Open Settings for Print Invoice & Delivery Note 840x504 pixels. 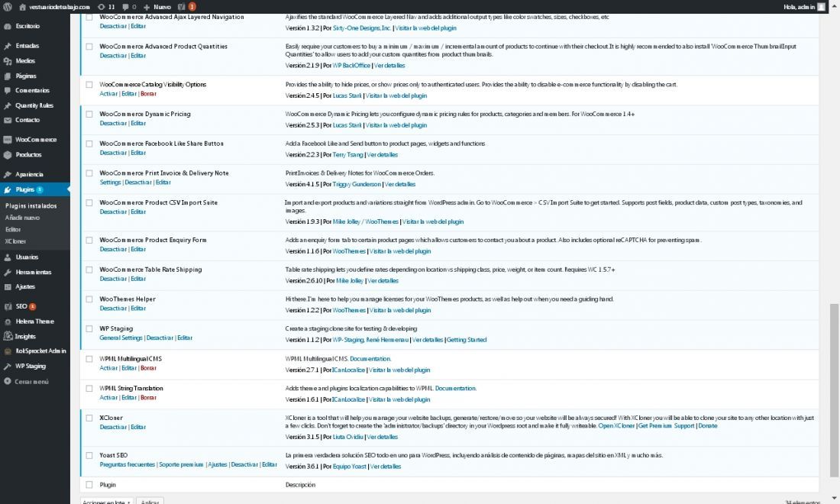pyautogui.click(x=110, y=182)
